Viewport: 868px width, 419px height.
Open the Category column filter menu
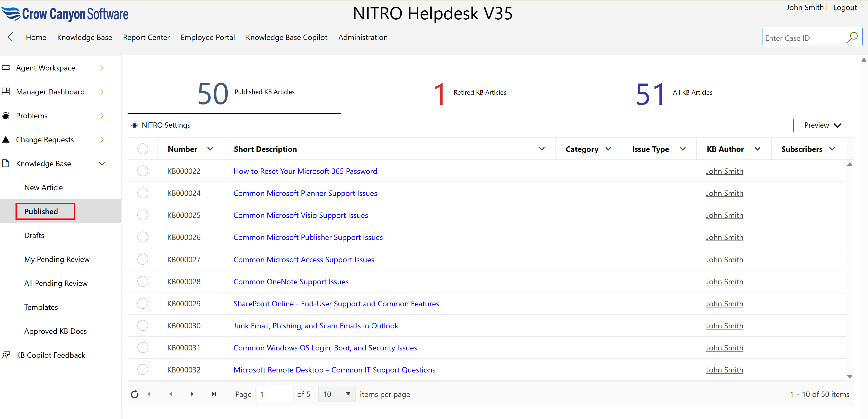coord(608,149)
